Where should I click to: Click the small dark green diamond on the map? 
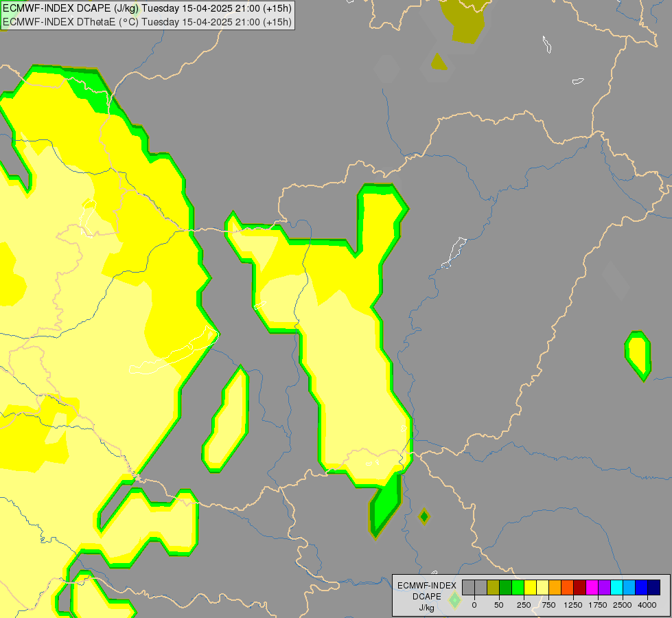[x=424, y=516]
